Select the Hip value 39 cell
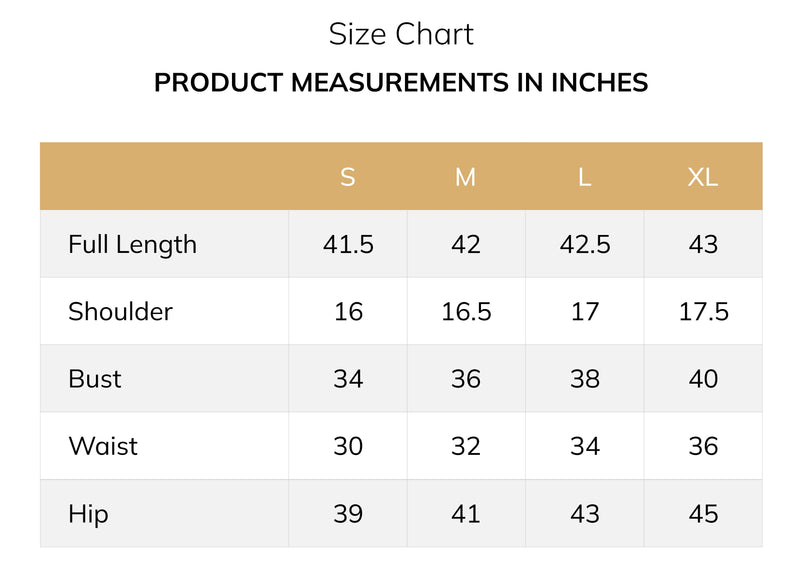The width and height of the screenshot is (800, 581). 348,513
